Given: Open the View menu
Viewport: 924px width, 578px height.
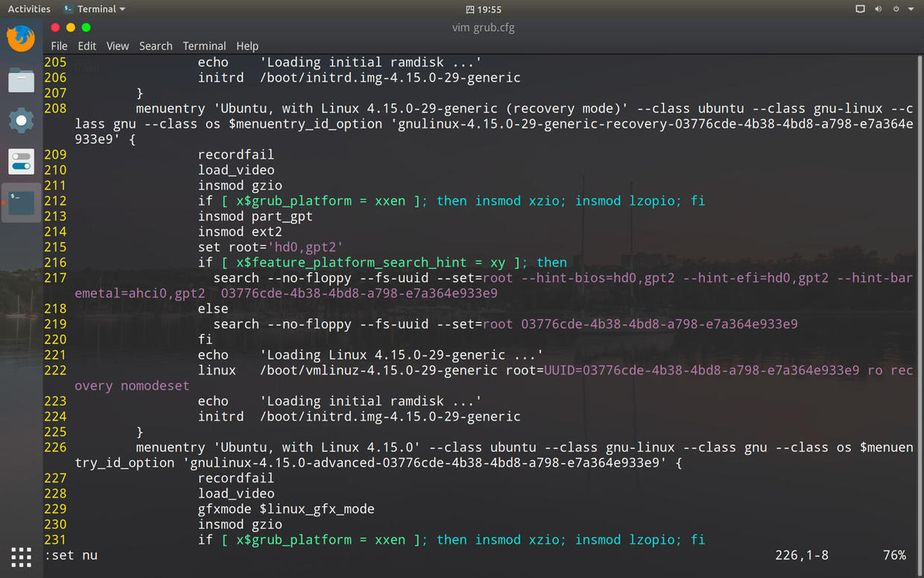Looking at the screenshot, I should coord(118,45).
